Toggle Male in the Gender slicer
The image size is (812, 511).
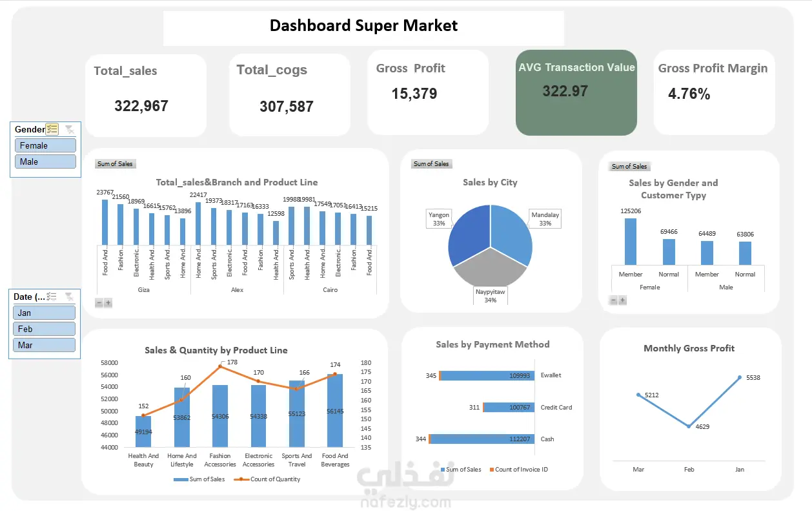coord(45,162)
